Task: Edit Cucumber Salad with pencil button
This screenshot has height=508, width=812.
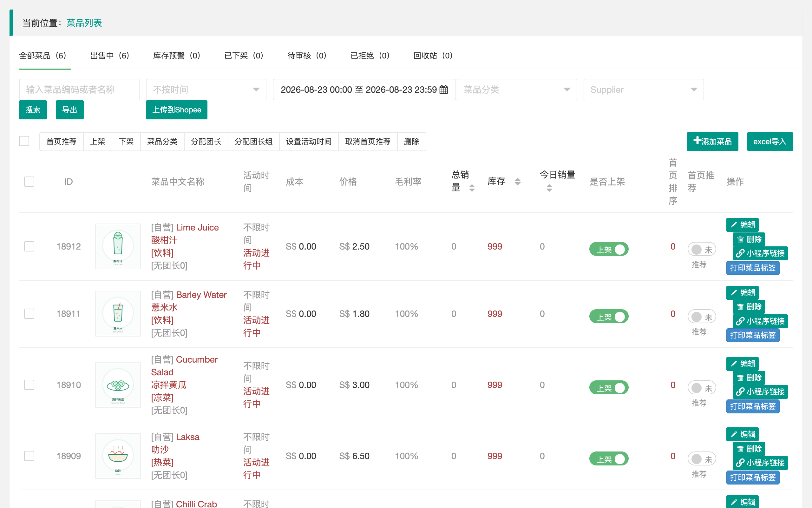Action: click(x=742, y=364)
